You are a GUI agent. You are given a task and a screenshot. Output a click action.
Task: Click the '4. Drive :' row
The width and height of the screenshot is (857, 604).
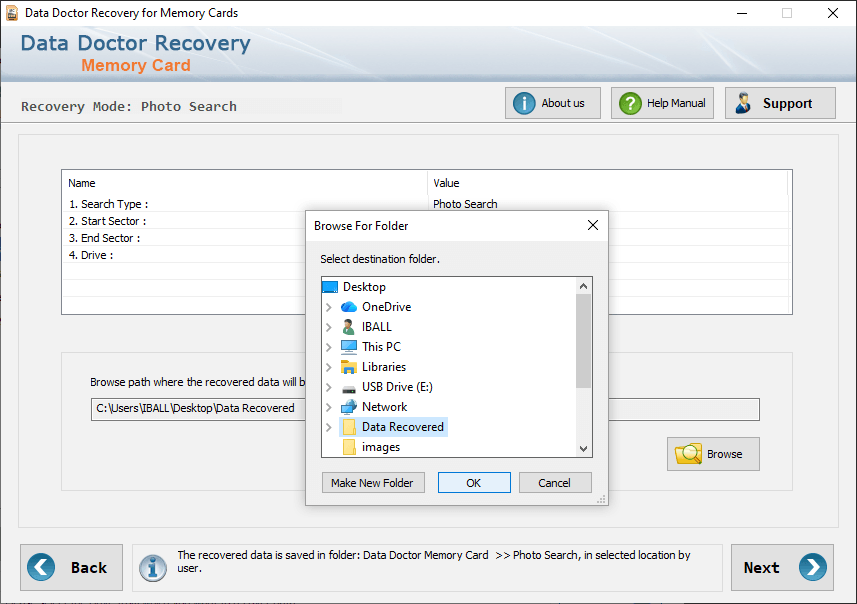(91, 255)
